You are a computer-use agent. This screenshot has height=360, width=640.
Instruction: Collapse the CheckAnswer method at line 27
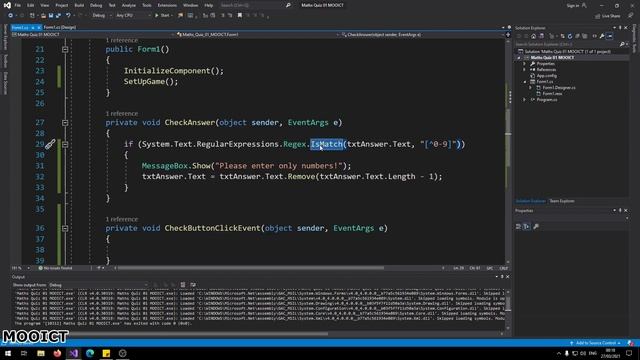pyautogui.click(x=65, y=122)
